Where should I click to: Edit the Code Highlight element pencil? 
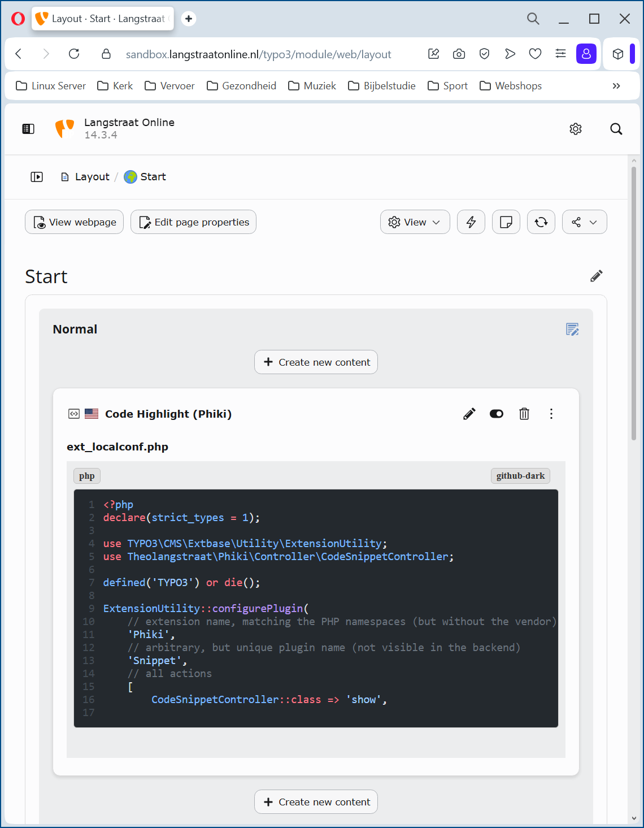tap(469, 414)
